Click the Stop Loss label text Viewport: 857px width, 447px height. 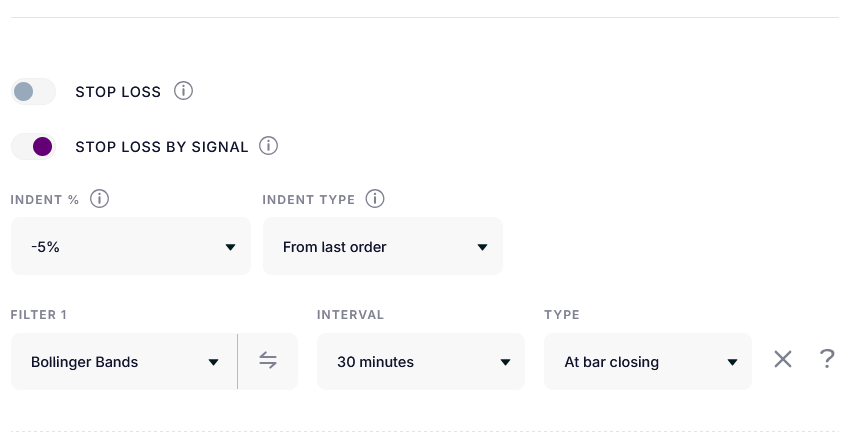tap(118, 92)
